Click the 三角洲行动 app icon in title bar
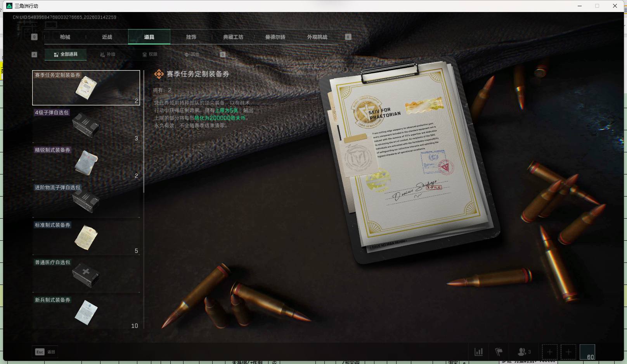Viewport: 627px width, 364px height. (9, 6)
